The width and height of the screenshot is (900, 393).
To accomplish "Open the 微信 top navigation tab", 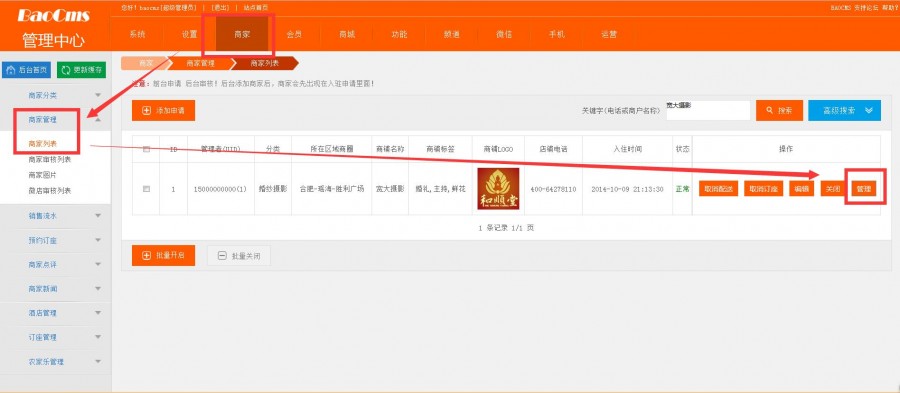I will tap(504, 34).
